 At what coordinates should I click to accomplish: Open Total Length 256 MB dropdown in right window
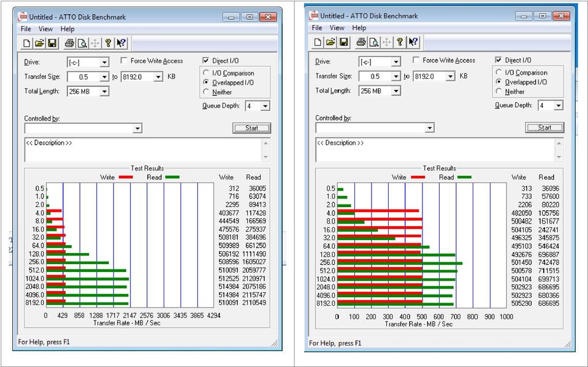click(x=395, y=91)
